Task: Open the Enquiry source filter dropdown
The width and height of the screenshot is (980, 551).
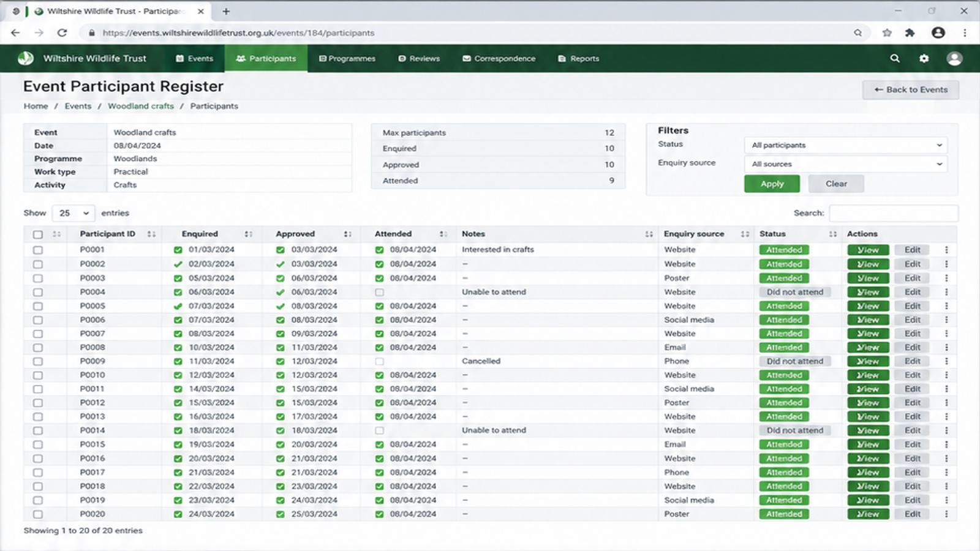Action: coord(846,164)
